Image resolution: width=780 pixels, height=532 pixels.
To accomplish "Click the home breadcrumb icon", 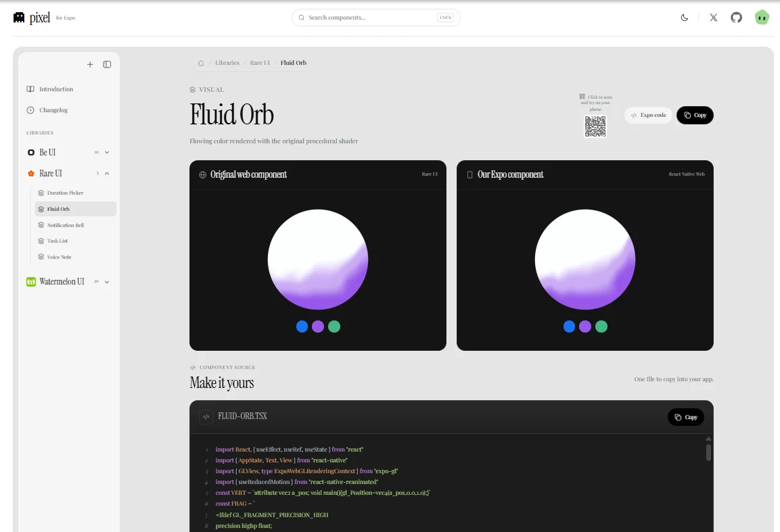I will [201, 63].
